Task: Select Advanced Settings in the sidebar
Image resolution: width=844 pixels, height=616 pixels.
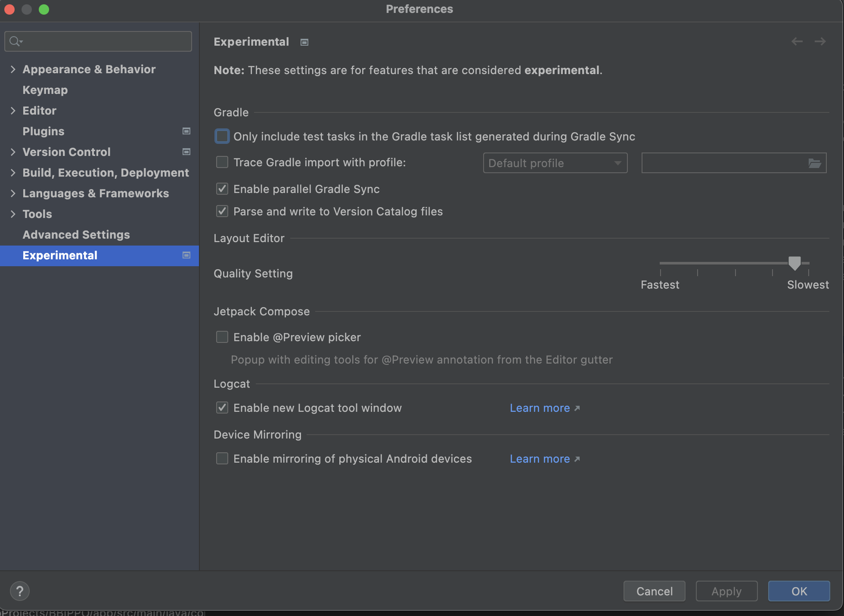Action: click(76, 235)
